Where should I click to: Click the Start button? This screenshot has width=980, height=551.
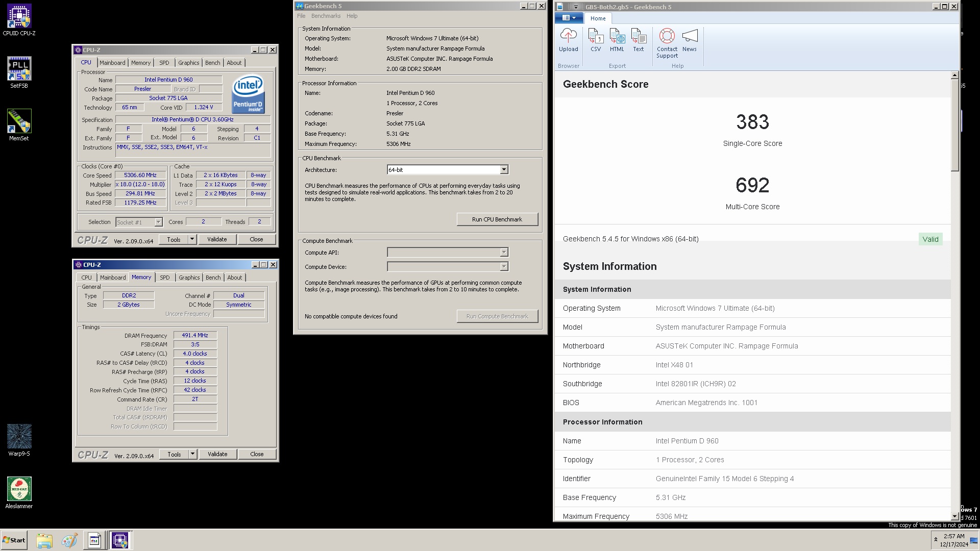14,540
